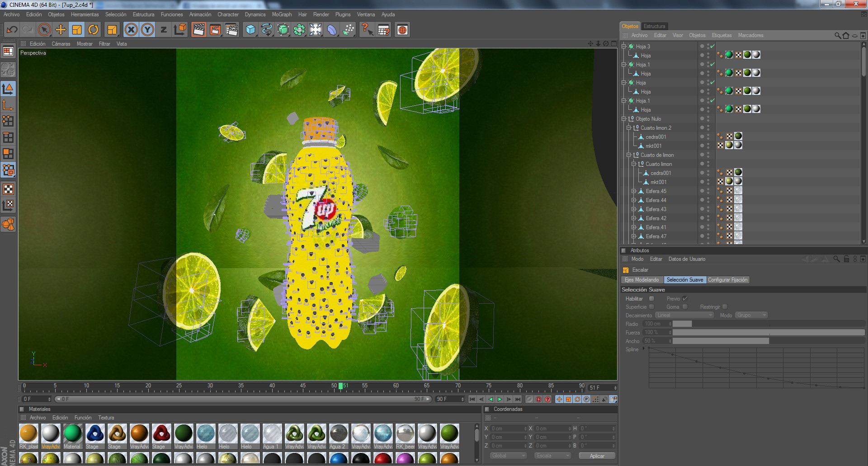Select the Move tool

(x=61, y=30)
